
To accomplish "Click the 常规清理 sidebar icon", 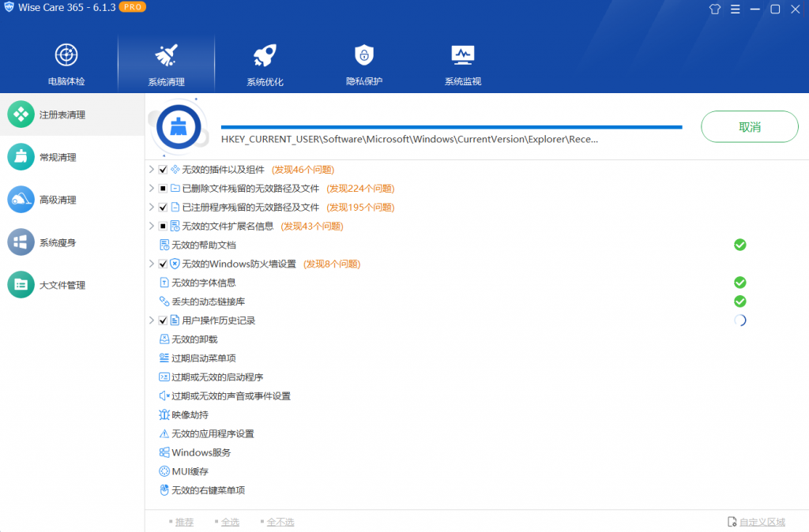I will [x=21, y=157].
